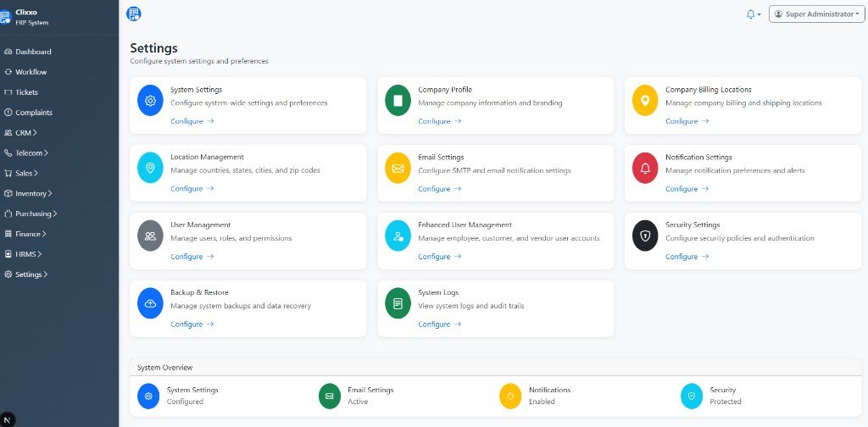Open Workflow from the sidebar
The image size is (868, 427).
tap(25, 72)
